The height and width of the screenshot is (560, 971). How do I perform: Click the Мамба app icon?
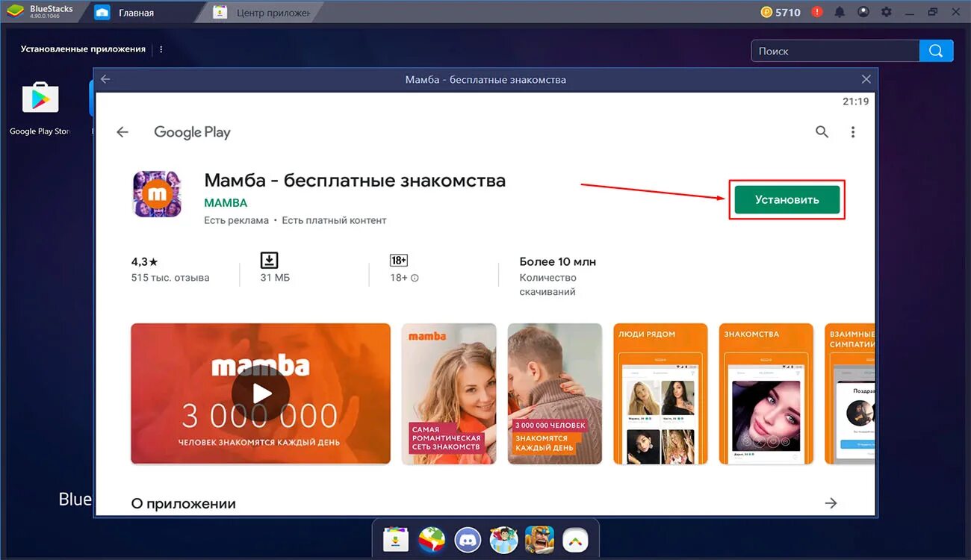[158, 194]
